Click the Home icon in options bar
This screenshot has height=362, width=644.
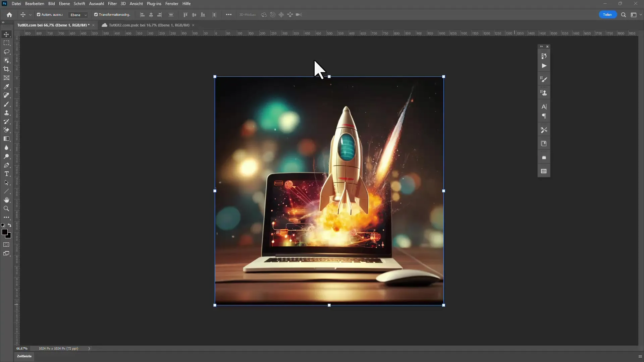point(9,15)
